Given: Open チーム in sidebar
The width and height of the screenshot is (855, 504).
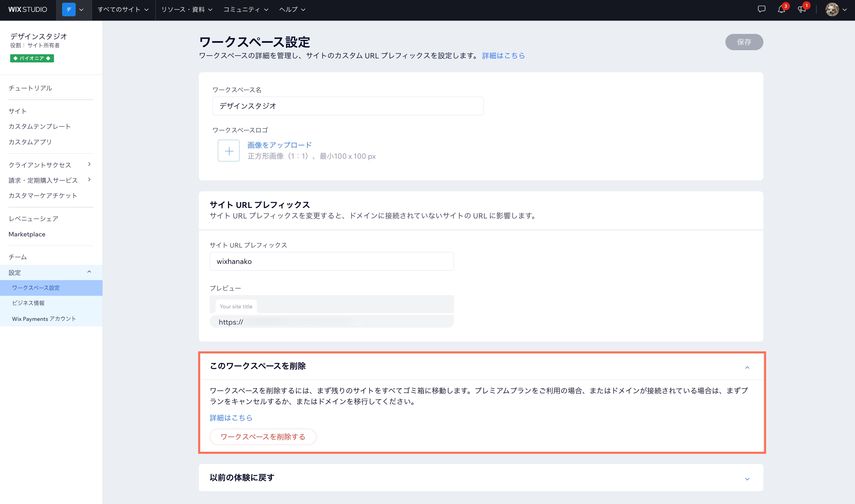Looking at the screenshot, I should (x=18, y=257).
